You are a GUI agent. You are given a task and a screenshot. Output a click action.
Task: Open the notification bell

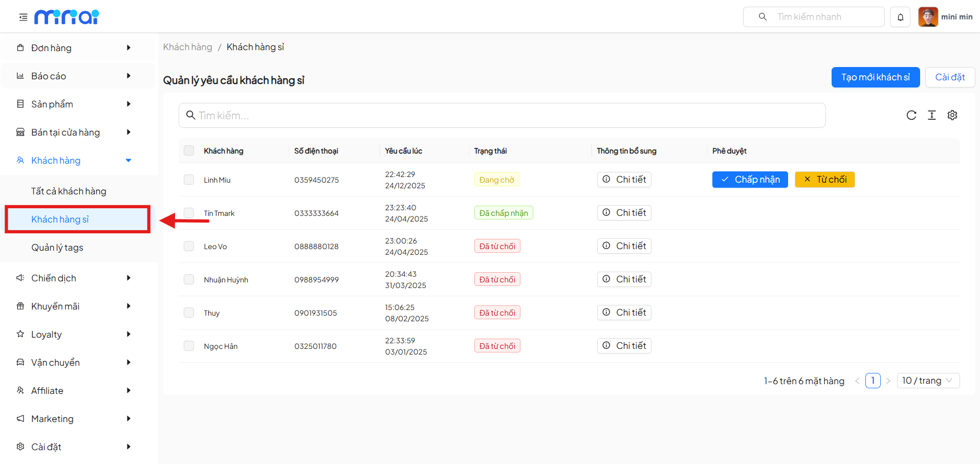[x=900, y=17]
